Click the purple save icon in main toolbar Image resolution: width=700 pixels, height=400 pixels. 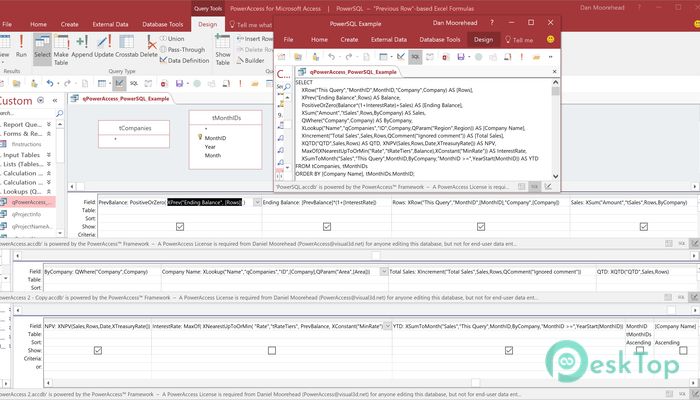point(179,83)
